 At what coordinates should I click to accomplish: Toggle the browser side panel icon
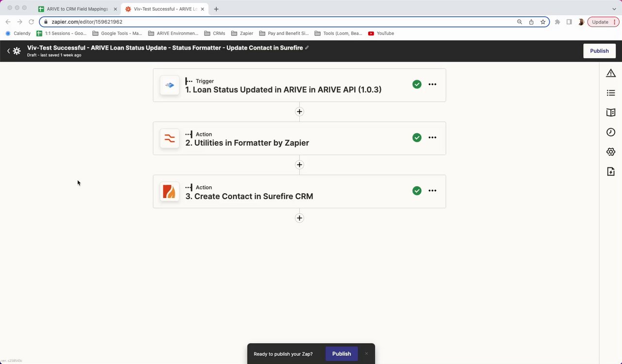(x=569, y=22)
